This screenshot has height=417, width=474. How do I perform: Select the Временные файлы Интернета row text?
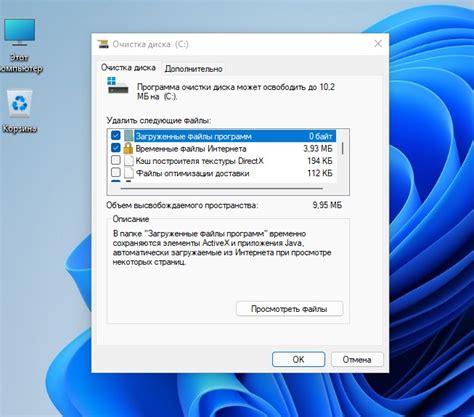coord(191,149)
